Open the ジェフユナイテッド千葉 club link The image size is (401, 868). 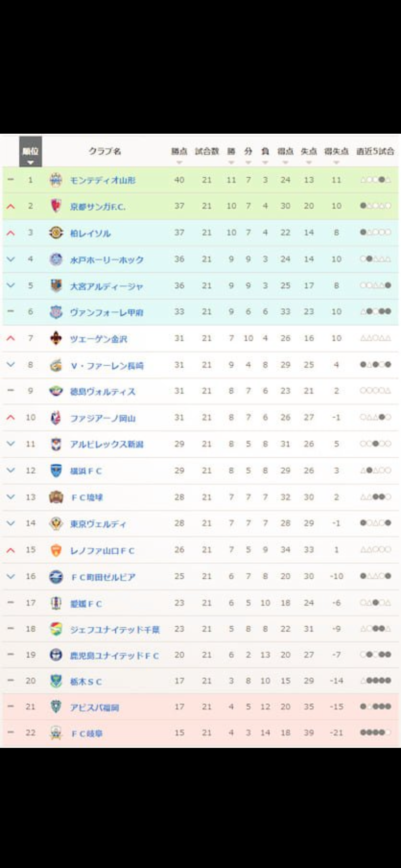(115, 629)
